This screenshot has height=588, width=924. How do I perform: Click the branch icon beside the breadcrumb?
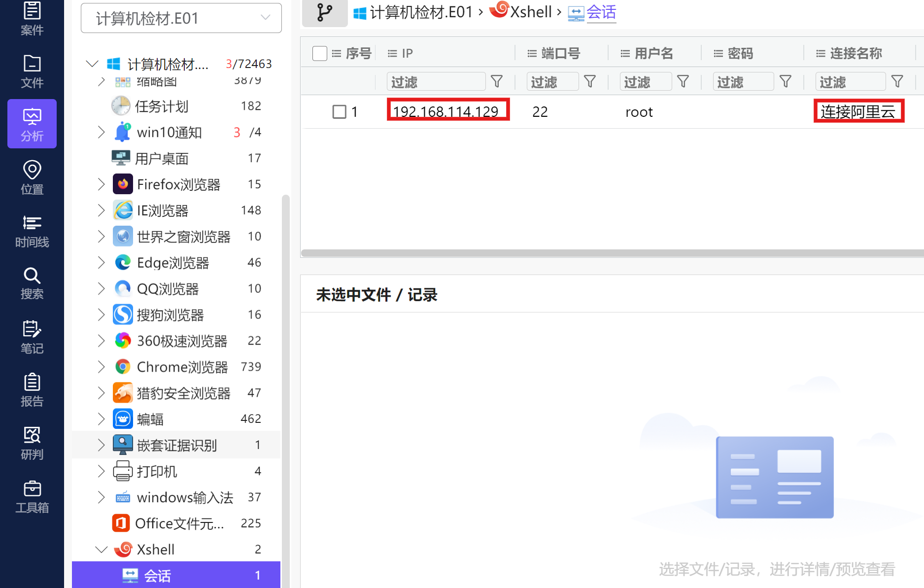click(324, 12)
